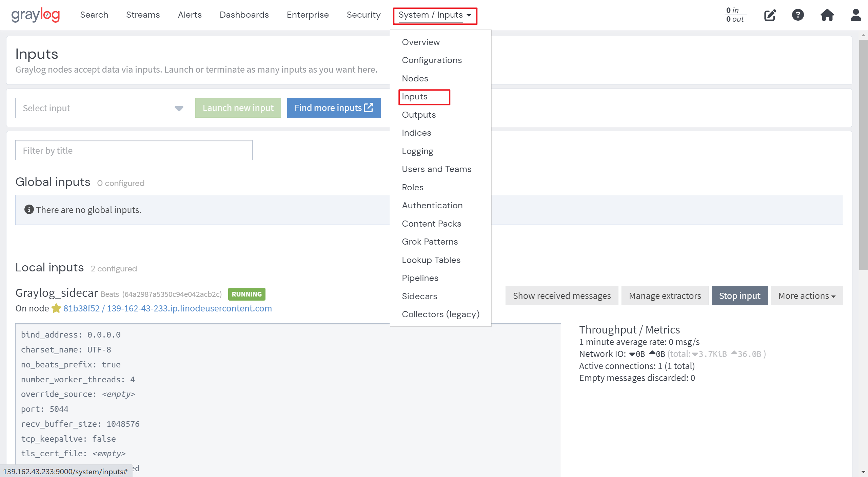Select Sidecars from the System menu
This screenshot has height=477, width=868.
click(x=419, y=296)
